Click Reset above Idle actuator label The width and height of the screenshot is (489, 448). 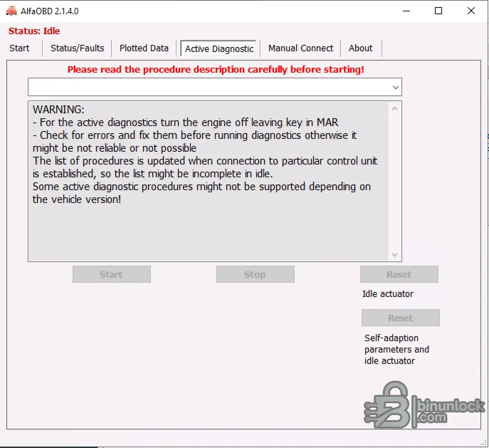(399, 274)
